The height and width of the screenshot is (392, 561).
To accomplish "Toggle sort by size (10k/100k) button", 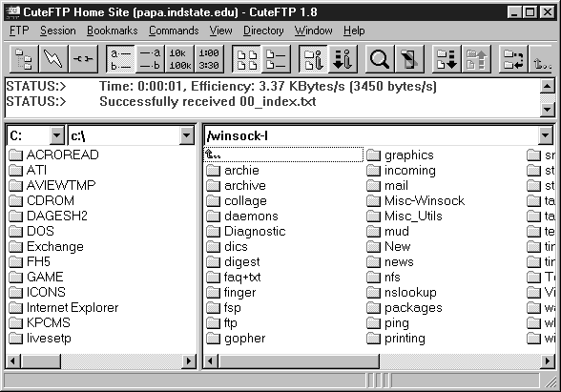I will [x=180, y=59].
